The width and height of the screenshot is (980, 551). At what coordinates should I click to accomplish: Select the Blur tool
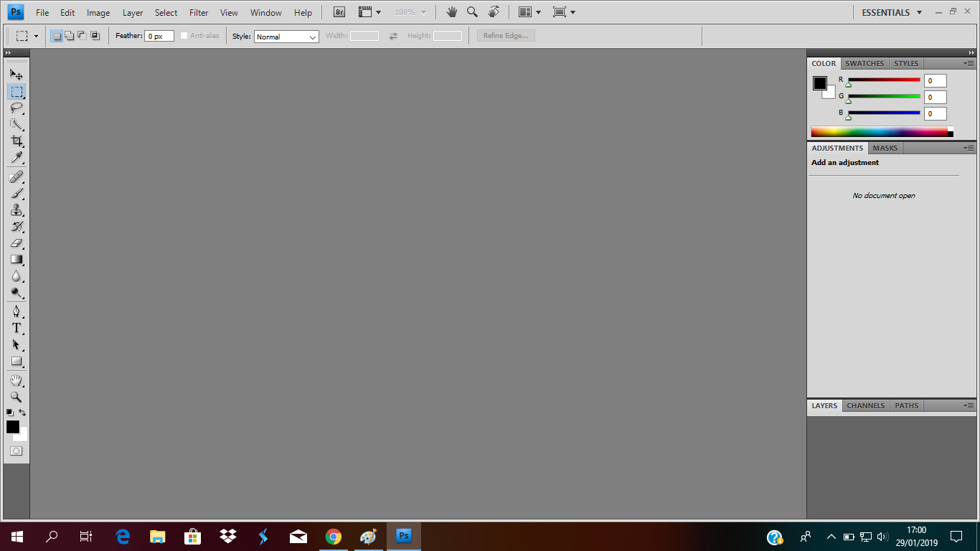click(x=17, y=276)
